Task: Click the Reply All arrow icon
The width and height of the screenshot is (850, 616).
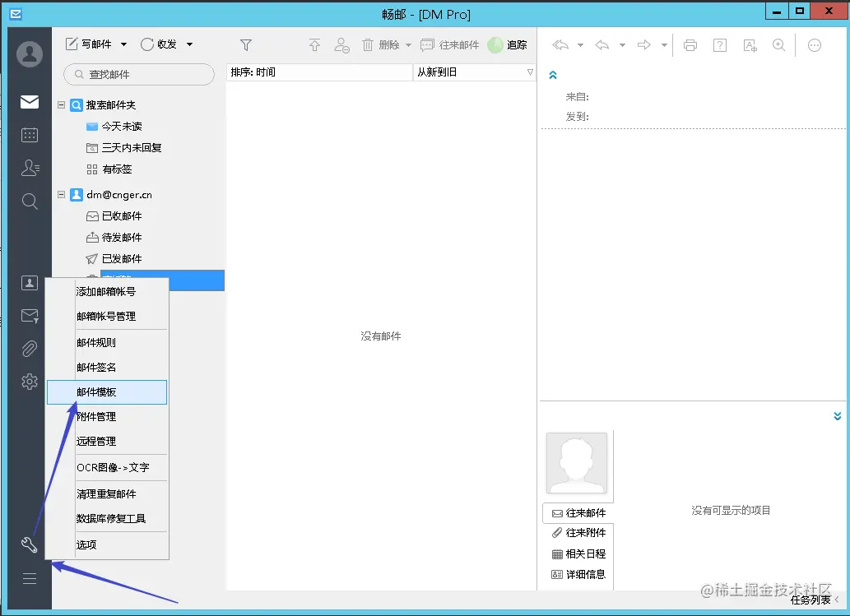Action: (560, 45)
